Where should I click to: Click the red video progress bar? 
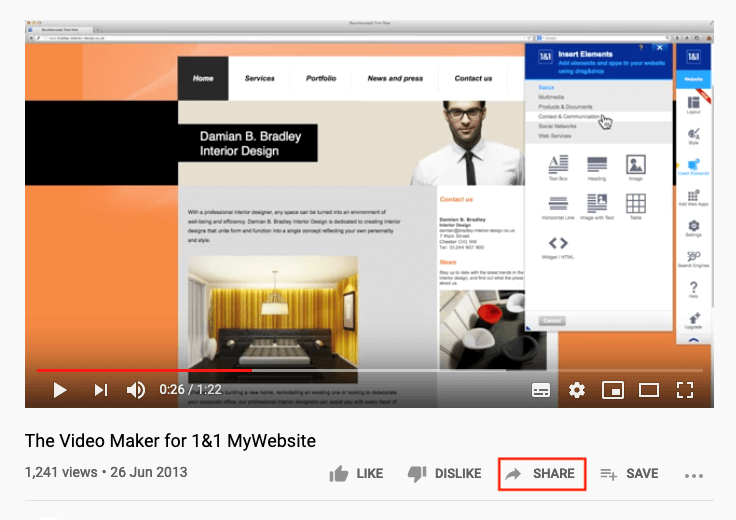pos(140,370)
